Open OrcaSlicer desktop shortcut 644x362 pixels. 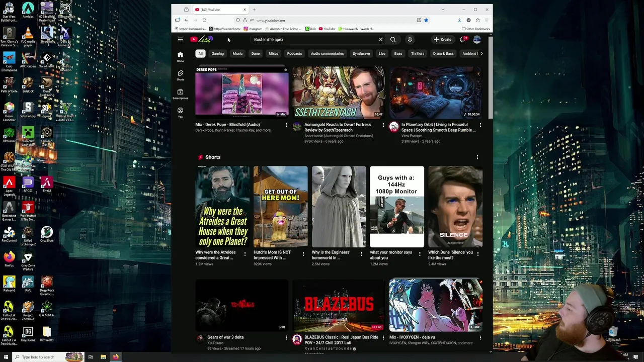(x=47, y=235)
